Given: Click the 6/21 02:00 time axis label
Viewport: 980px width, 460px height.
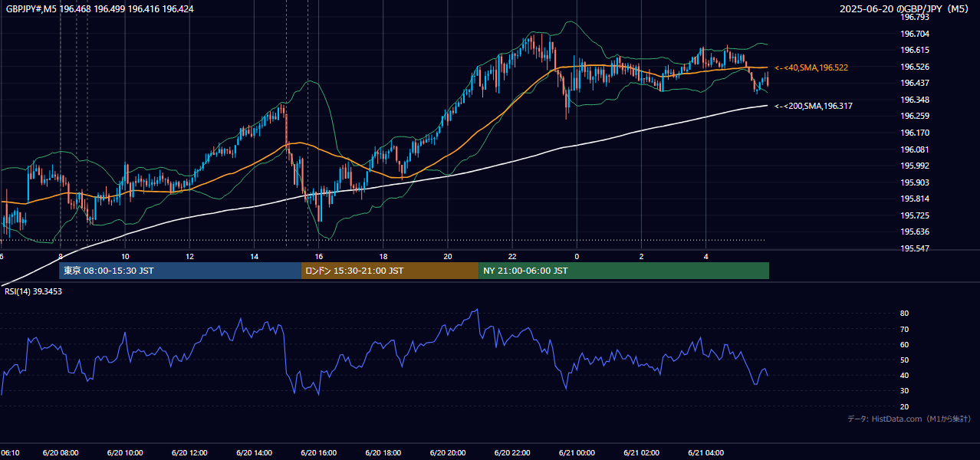Looking at the screenshot, I should click(641, 453).
